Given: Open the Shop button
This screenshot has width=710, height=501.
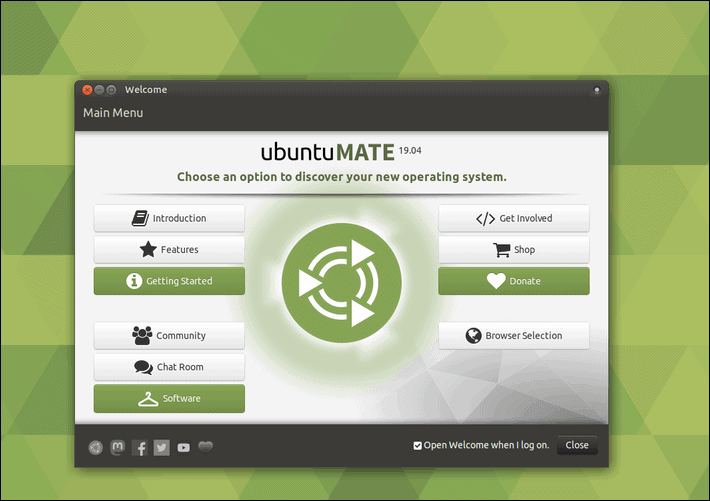Looking at the screenshot, I should [x=514, y=250].
